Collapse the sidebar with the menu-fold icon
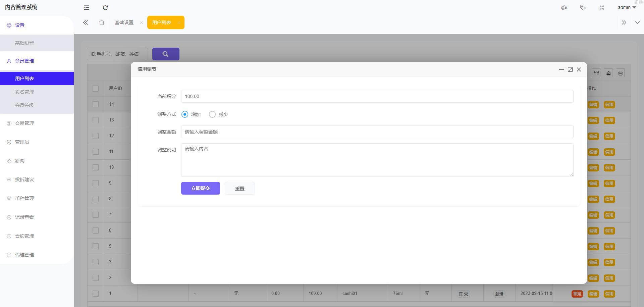This screenshot has height=307, width=644. (x=87, y=8)
